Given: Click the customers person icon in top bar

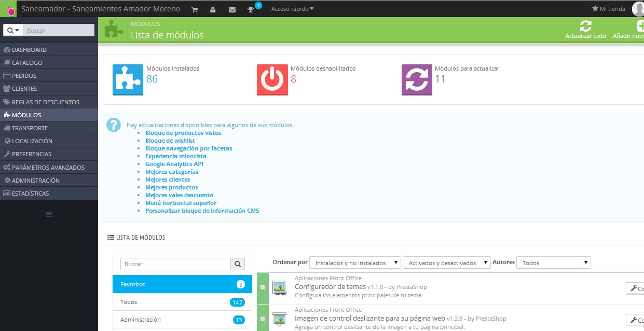Looking at the screenshot, I should tap(213, 9).
